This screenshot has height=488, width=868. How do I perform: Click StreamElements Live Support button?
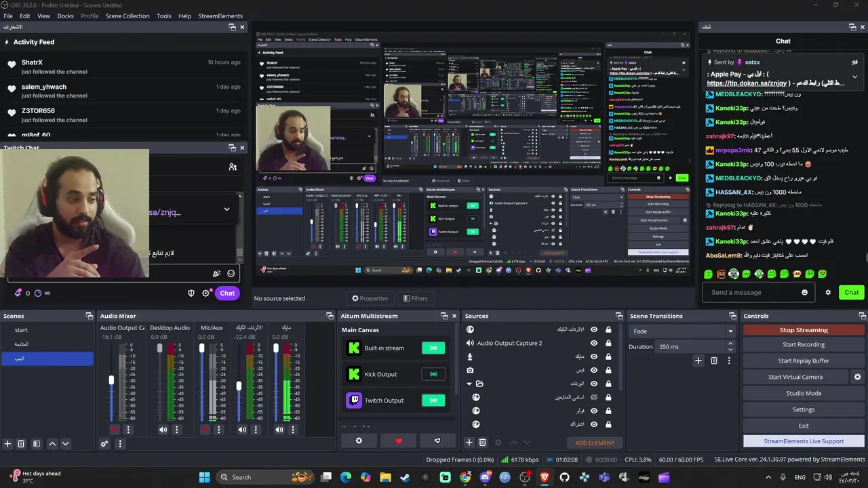point(804,441)
